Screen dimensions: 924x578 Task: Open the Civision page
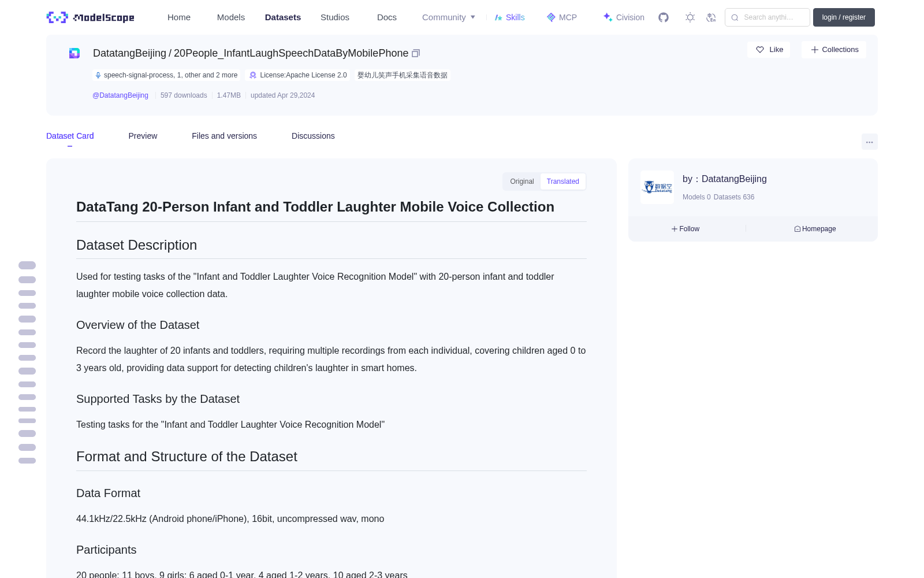624,17
